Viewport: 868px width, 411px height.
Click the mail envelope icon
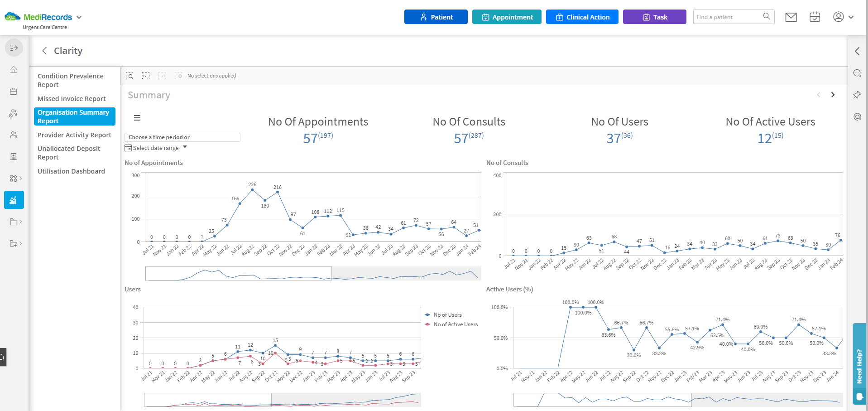tap(791, 17)
